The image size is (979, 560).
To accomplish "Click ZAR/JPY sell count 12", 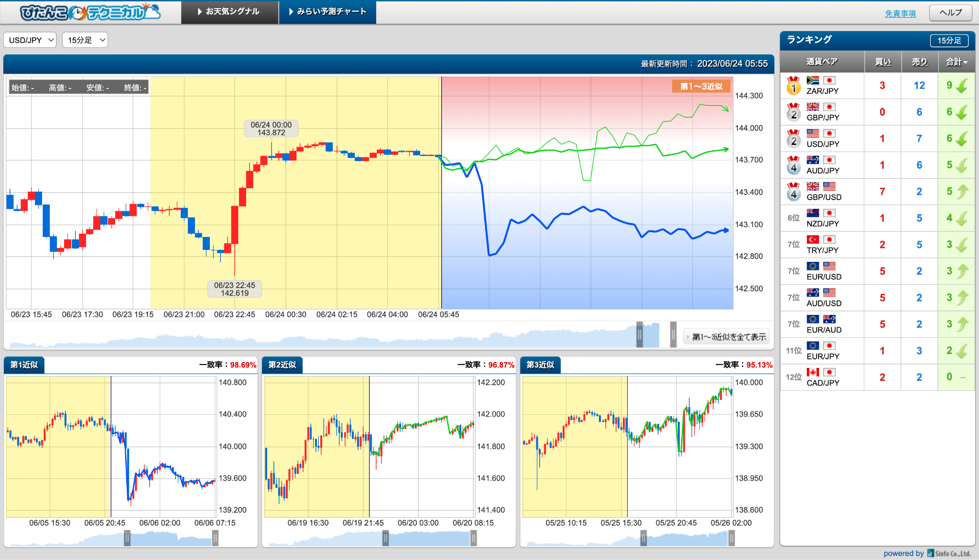I will [919, 86].
